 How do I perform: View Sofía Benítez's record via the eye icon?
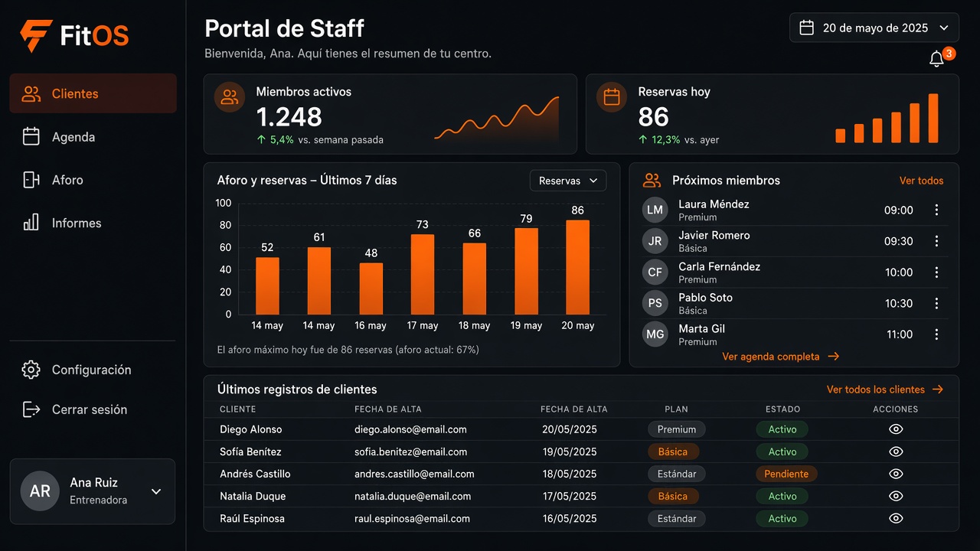896,452
